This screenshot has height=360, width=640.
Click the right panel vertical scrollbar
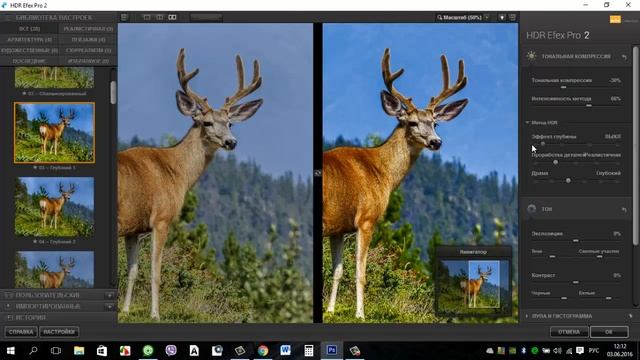[636, 147]
